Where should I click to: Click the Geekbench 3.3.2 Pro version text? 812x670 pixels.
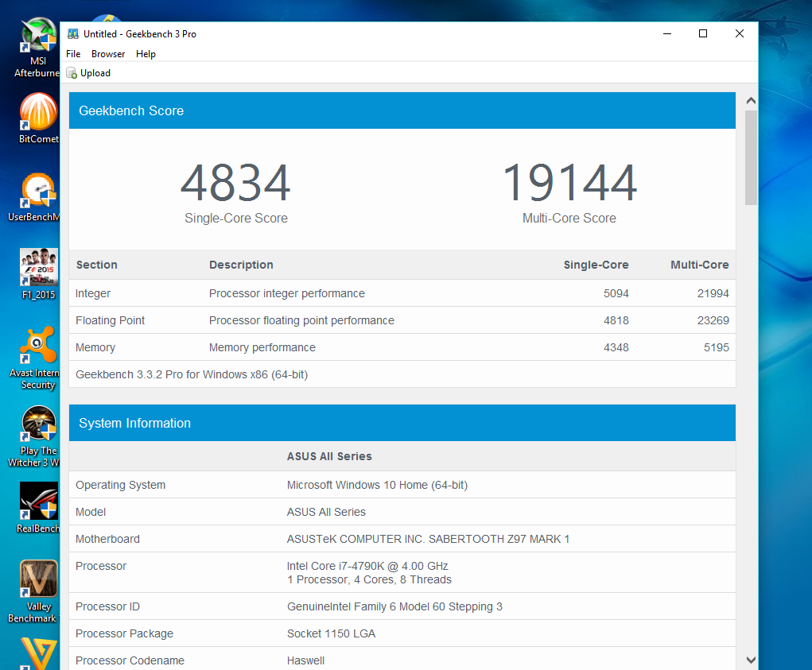click(x=192, y=374)
